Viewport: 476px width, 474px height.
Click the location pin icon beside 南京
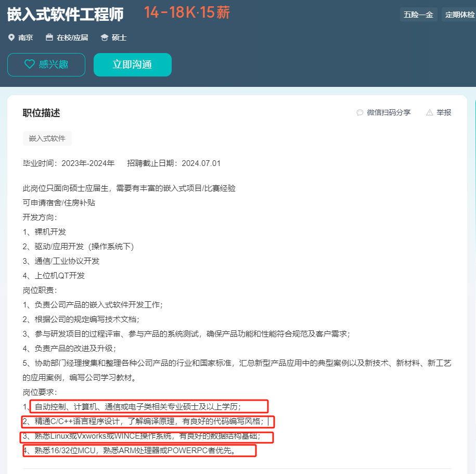(x=11, y=37)
